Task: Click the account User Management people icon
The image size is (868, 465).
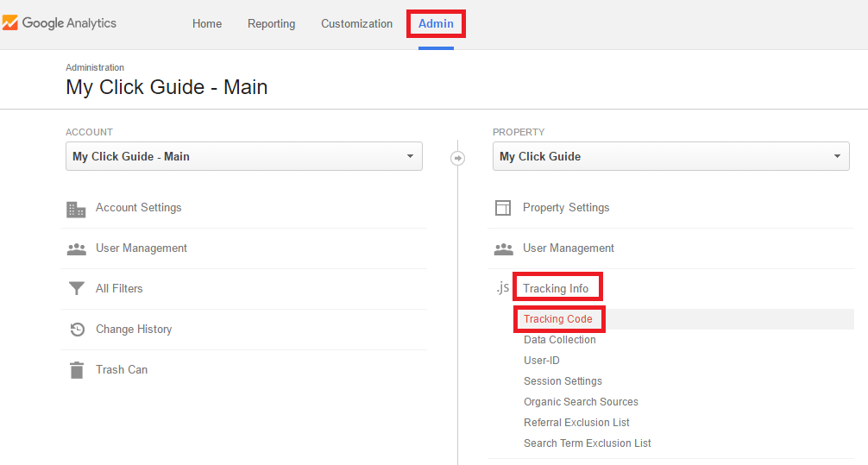Action: point(77,249)
